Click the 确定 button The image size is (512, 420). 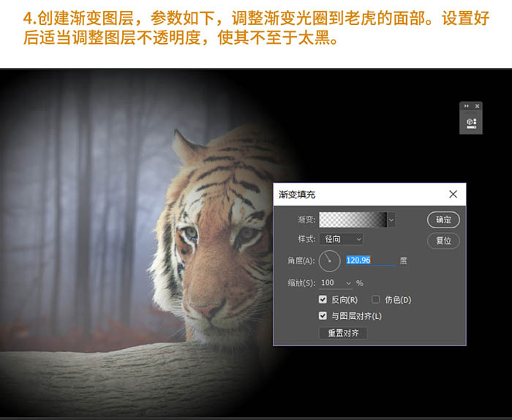pos(443,220)
